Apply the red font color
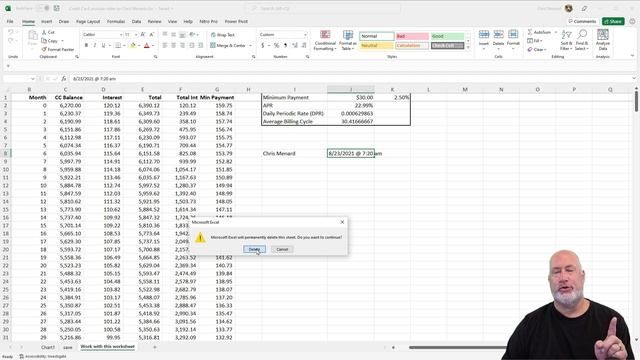 (x=147, y=45)
